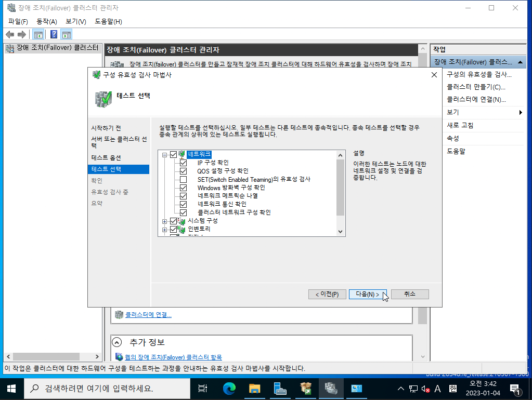Viewport: 532px width, 400px height.
Task: Open the network status tray icon
Action: pos(413,389)
